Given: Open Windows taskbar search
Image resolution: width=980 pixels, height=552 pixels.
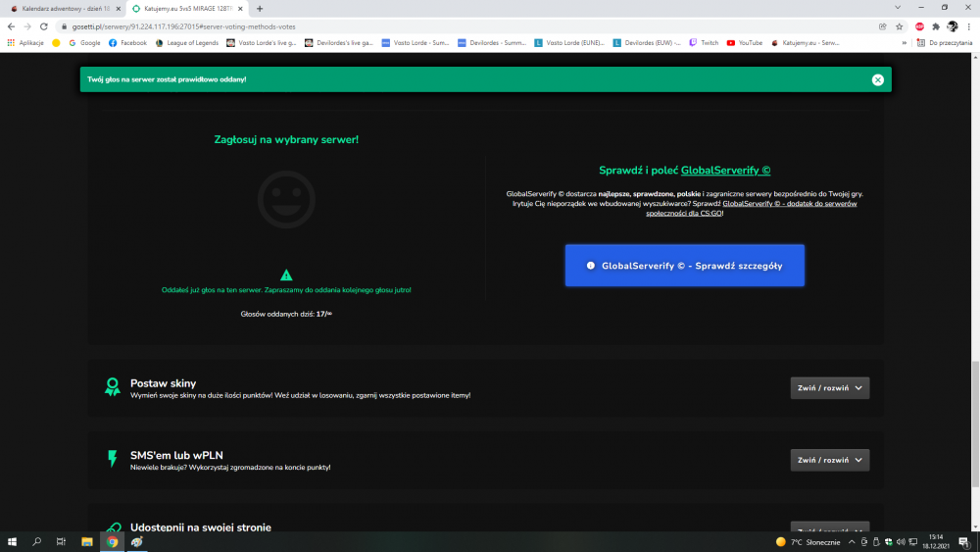Looking at the screenshot, I should pos(37,542).
